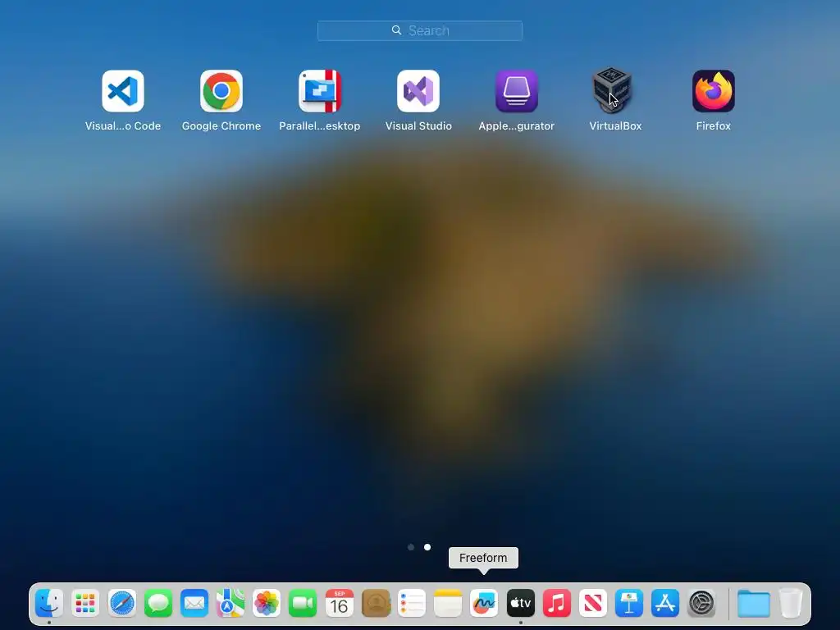Open Firefox from Launchpad
The height and width of the screenshot is (630, 840).
(x=713, y=91)
